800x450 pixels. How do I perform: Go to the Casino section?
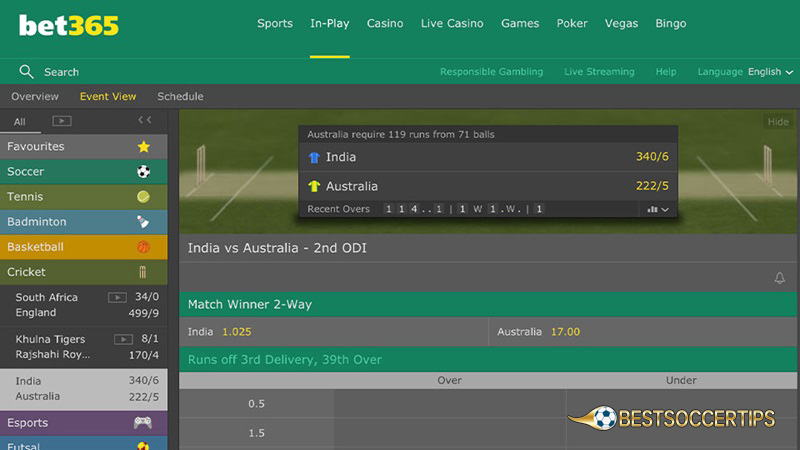click(385, 23)
